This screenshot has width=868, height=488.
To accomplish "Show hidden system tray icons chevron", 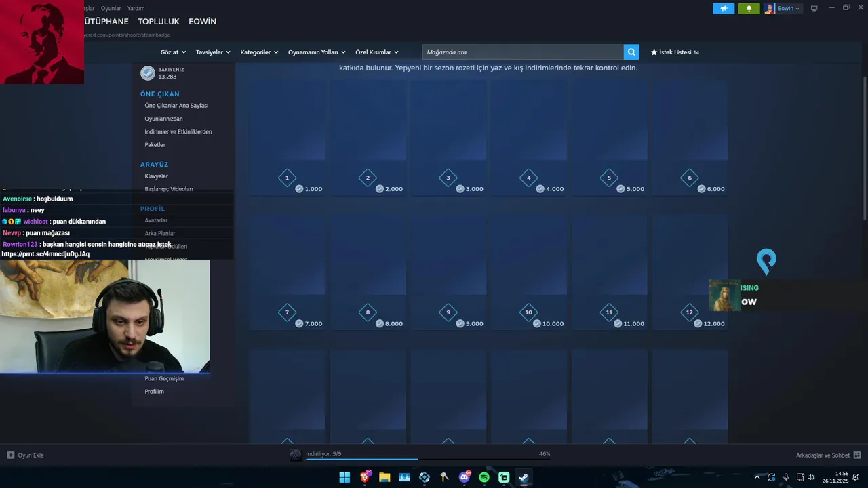I will pos(757,477).
